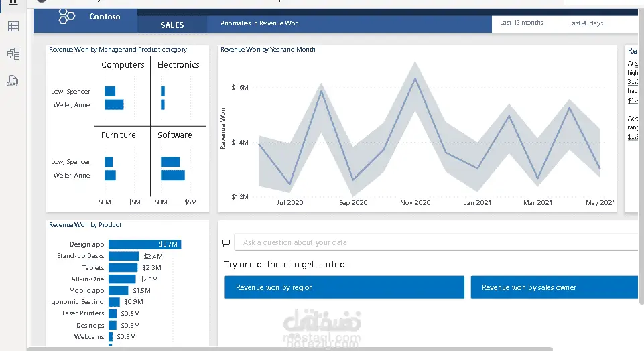Select the Mobile app bar
644x351 pixels.
pos(119,290)
